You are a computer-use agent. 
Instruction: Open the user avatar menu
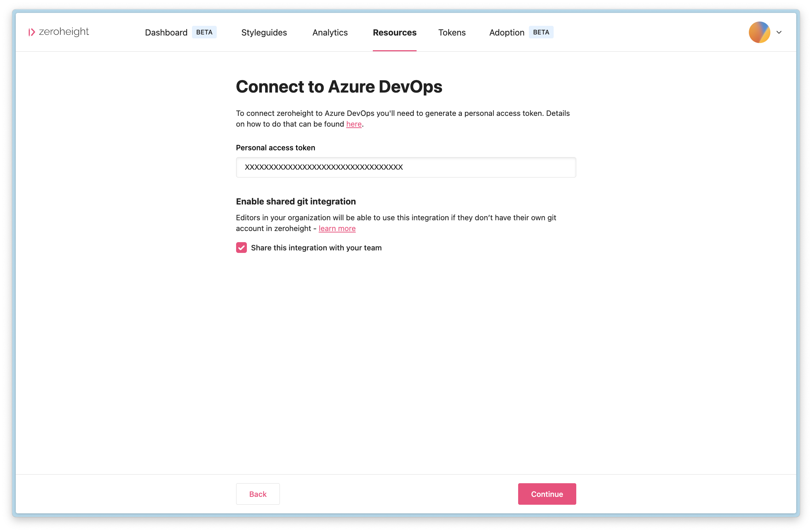point(759,32)
